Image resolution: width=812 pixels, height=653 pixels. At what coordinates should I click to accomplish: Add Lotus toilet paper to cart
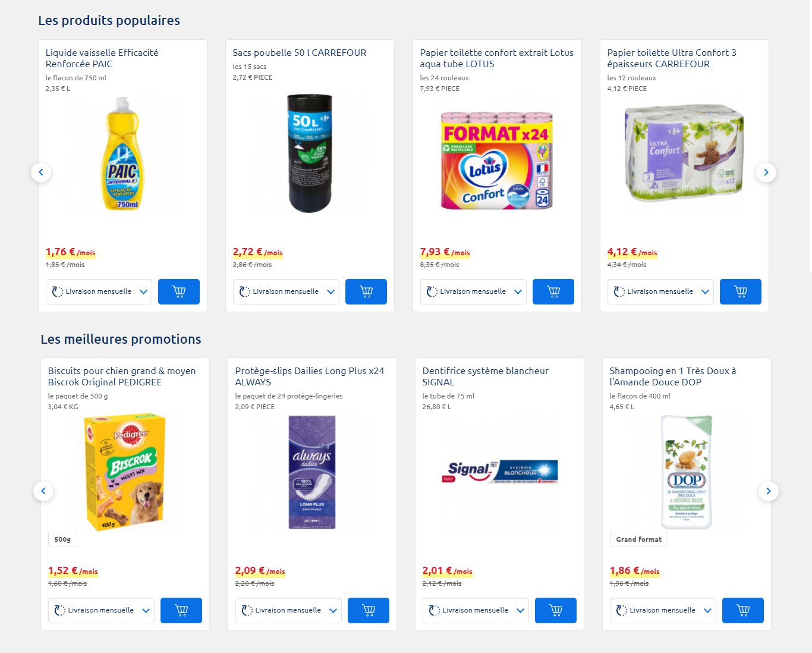pyautogui.click(x=553, y=291)
